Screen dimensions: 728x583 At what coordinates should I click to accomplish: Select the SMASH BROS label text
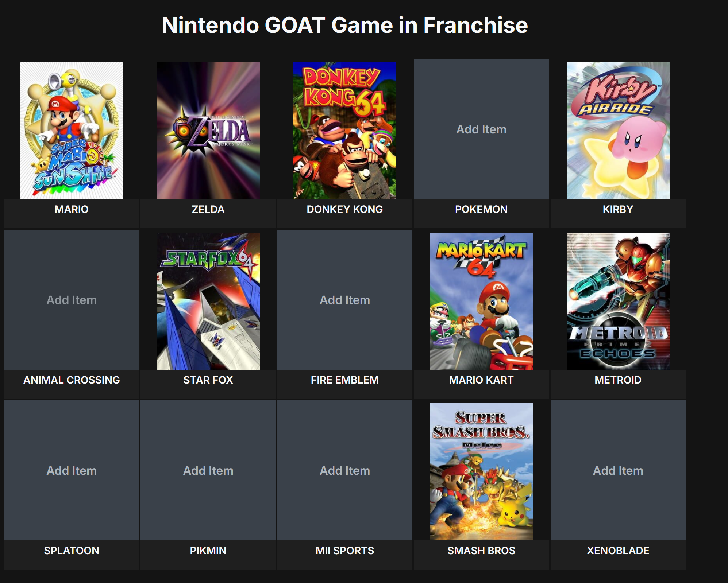[481, 551]
